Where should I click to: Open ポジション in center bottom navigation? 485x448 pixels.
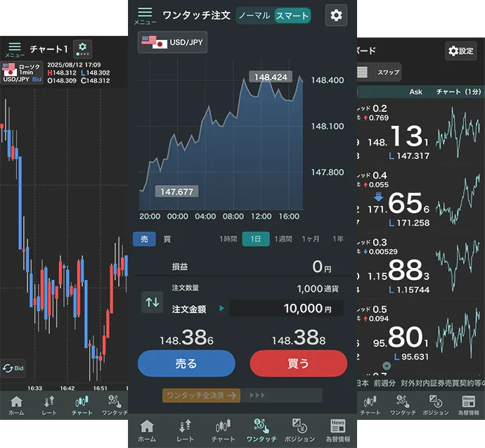(x=299, y=430)
